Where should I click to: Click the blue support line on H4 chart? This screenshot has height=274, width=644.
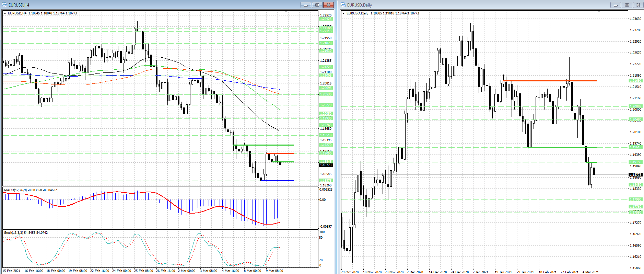pos(277,181)
